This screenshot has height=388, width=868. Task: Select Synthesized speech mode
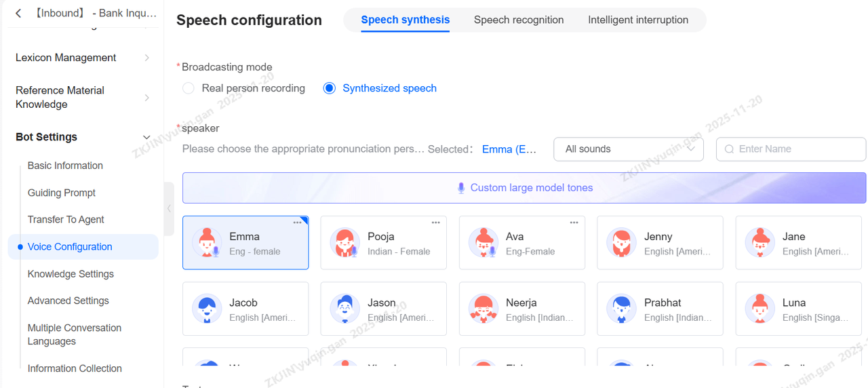pos(330,88)
